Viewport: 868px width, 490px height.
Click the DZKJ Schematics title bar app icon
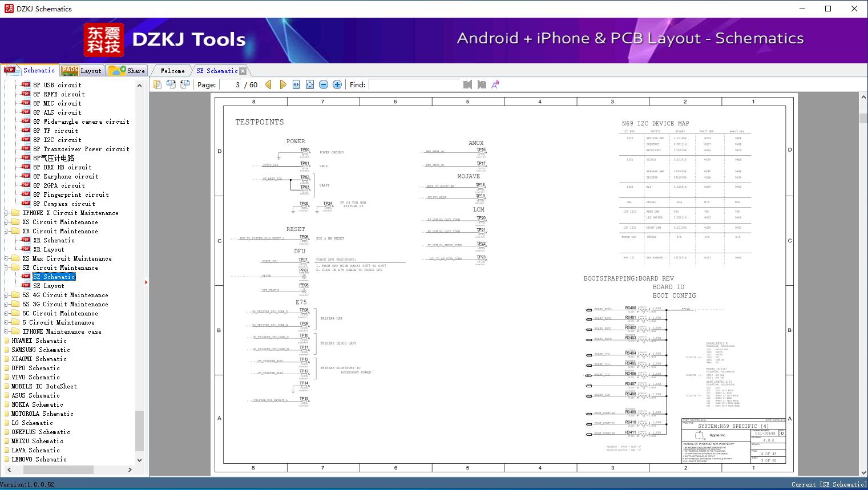coord(8,9)
